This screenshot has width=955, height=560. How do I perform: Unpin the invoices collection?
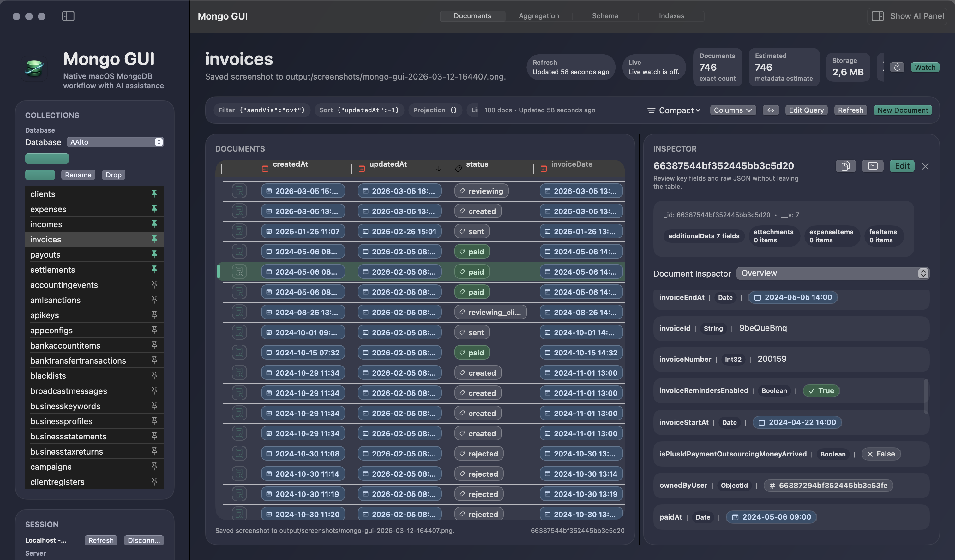click(154, 240)
